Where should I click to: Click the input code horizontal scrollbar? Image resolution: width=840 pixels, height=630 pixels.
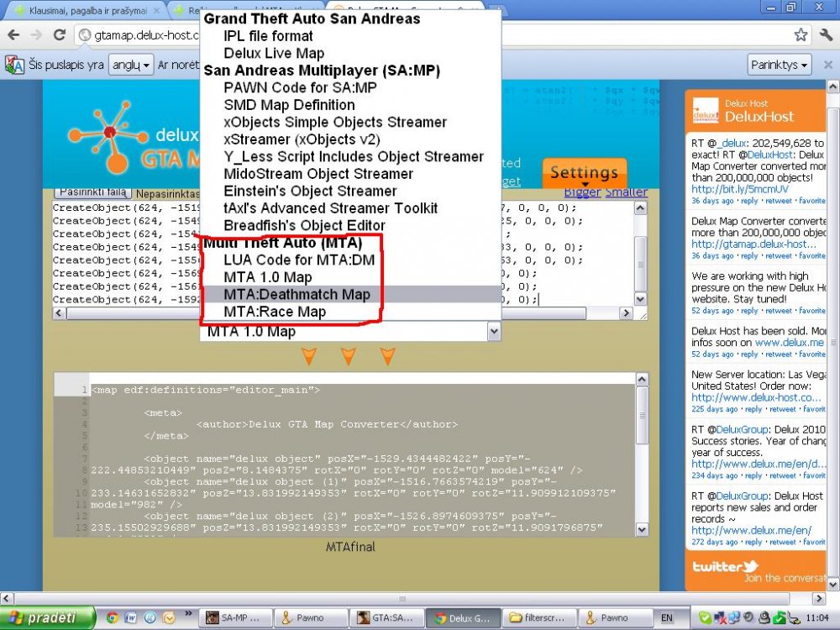point(343,313)
